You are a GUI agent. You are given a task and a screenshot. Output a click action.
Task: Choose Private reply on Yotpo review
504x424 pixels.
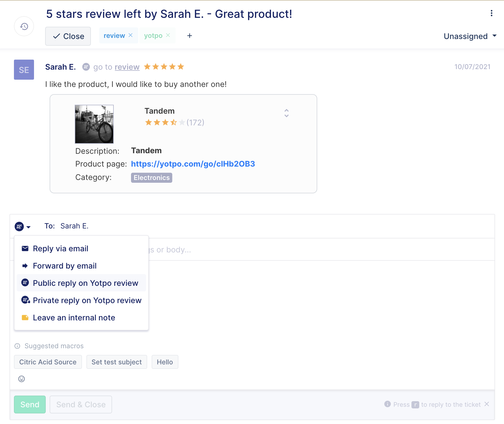click(81, 300)
